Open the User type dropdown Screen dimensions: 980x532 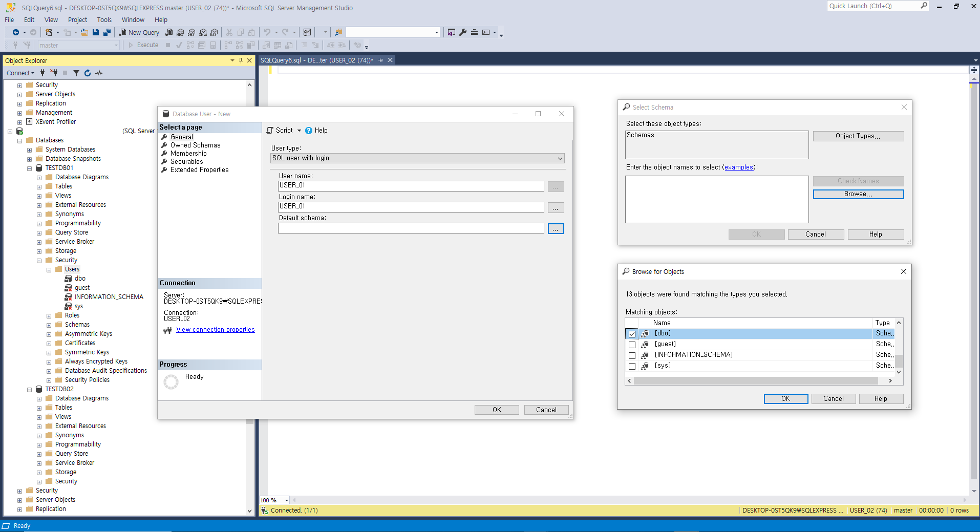pos(417,158)
